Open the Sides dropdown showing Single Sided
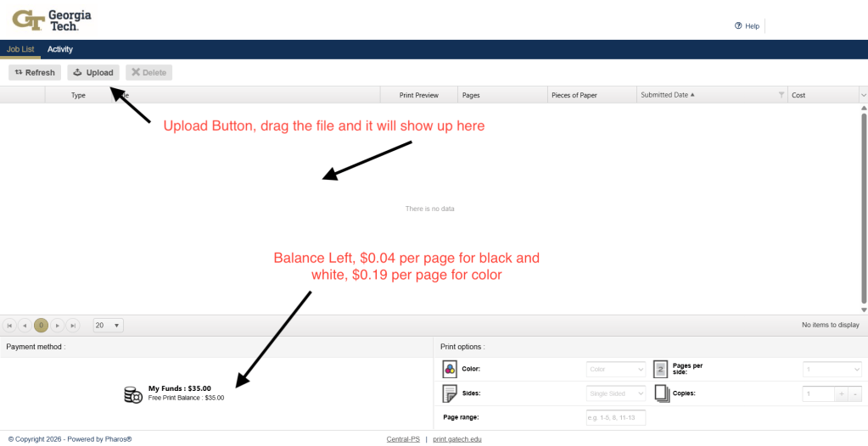 pos(616,393)
